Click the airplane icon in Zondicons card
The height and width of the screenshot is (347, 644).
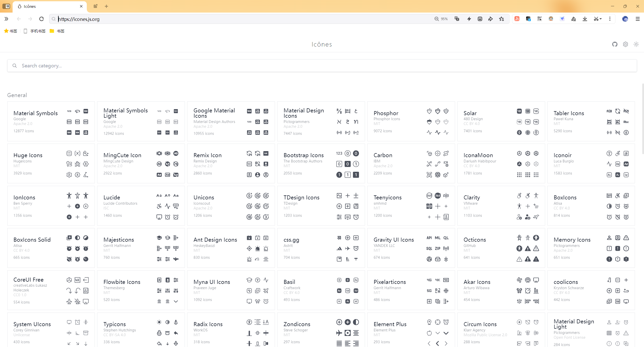point(339,333)
